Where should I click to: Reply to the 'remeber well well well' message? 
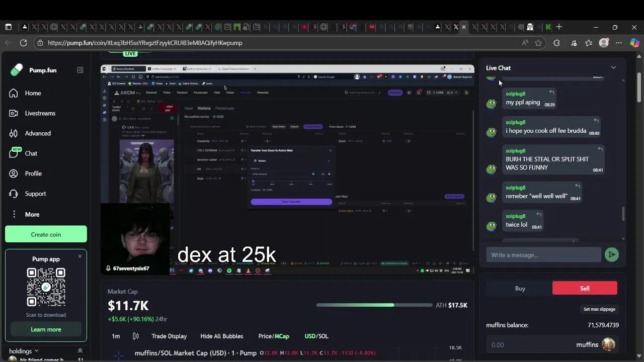click(577, 186)
